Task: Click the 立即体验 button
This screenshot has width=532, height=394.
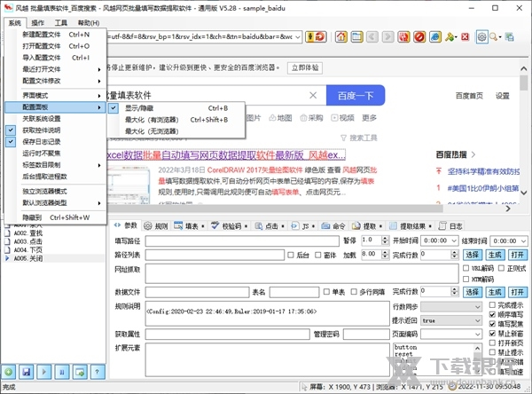Action: (305, 67)
